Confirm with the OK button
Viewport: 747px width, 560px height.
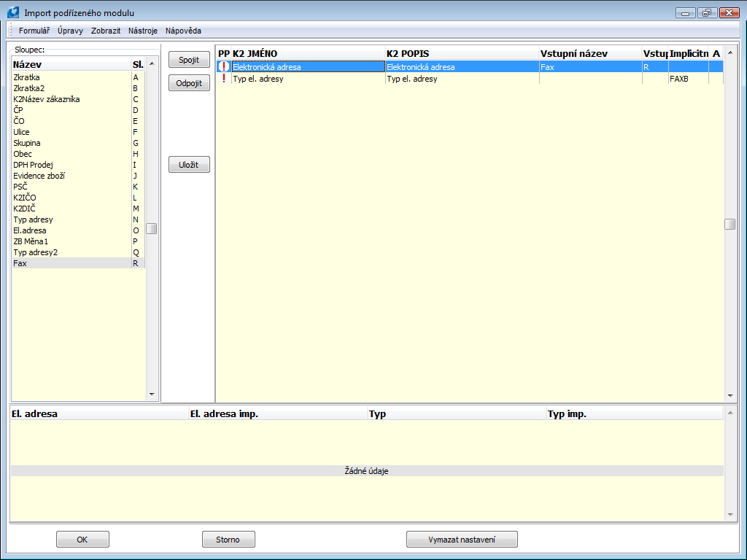82,539
